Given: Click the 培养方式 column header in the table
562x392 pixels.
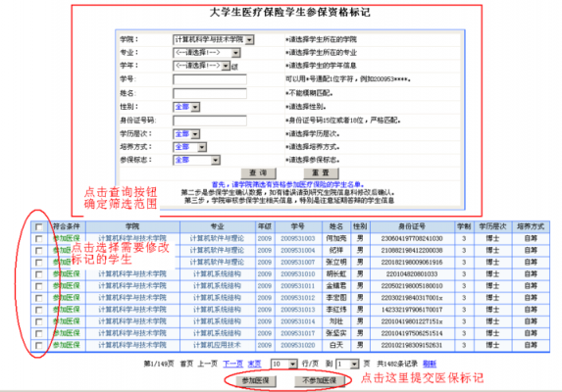Looking at the screenshot, I should point(531,226).
